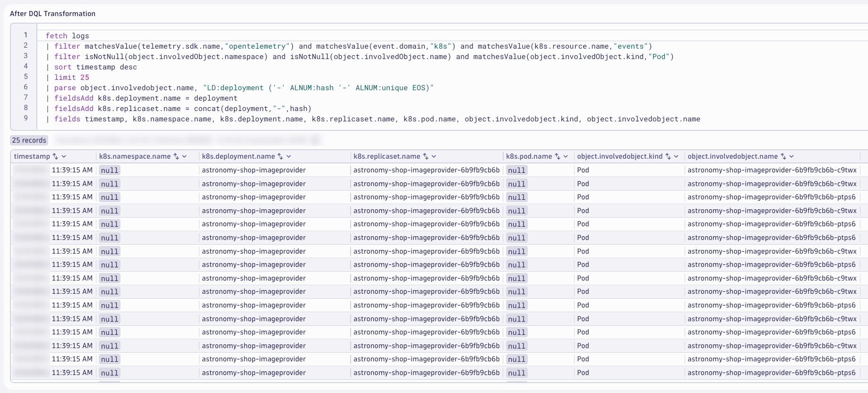Expand object.involvedobject.kind column chevron
868x393 pixels.
pyautogui.click(x=676, y=156)
